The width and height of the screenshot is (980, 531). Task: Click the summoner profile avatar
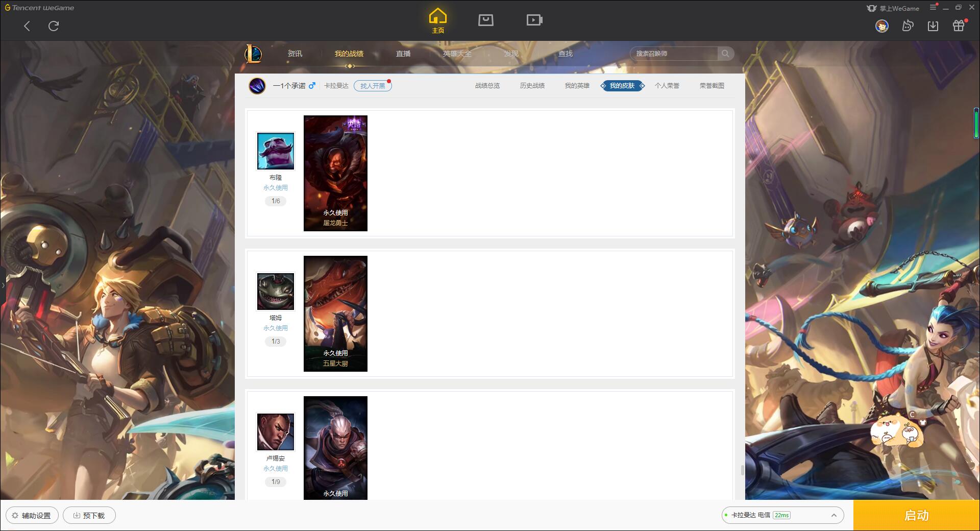pyautogui.click(x=257, y=86)
